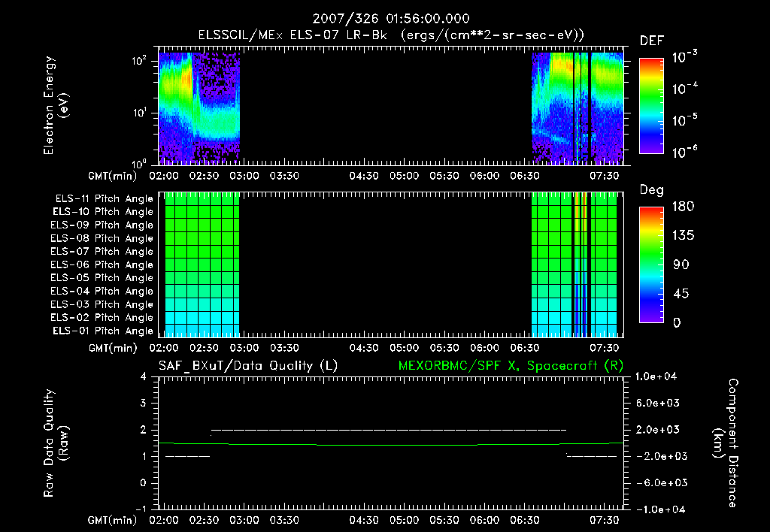Click the white data quality line at level 2

[x=389, y=430]
